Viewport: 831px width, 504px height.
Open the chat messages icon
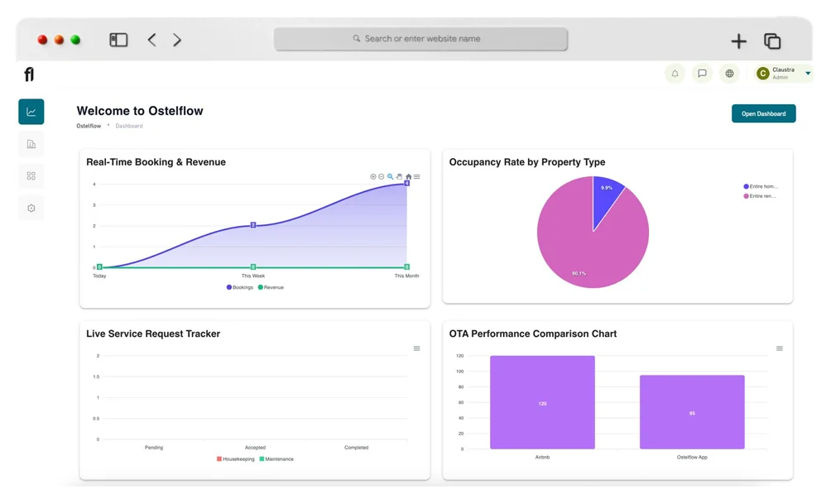pyautogui.click(x=702, y=74)
